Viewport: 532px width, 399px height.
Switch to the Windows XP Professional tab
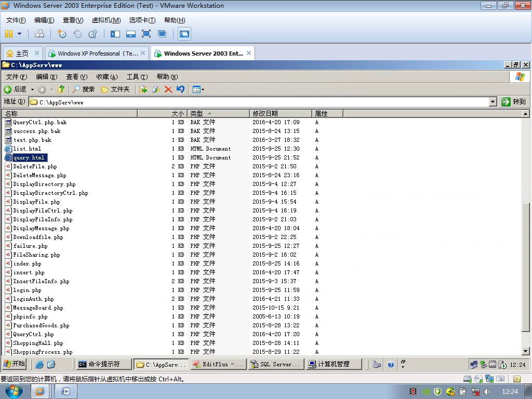click(98, 54)
